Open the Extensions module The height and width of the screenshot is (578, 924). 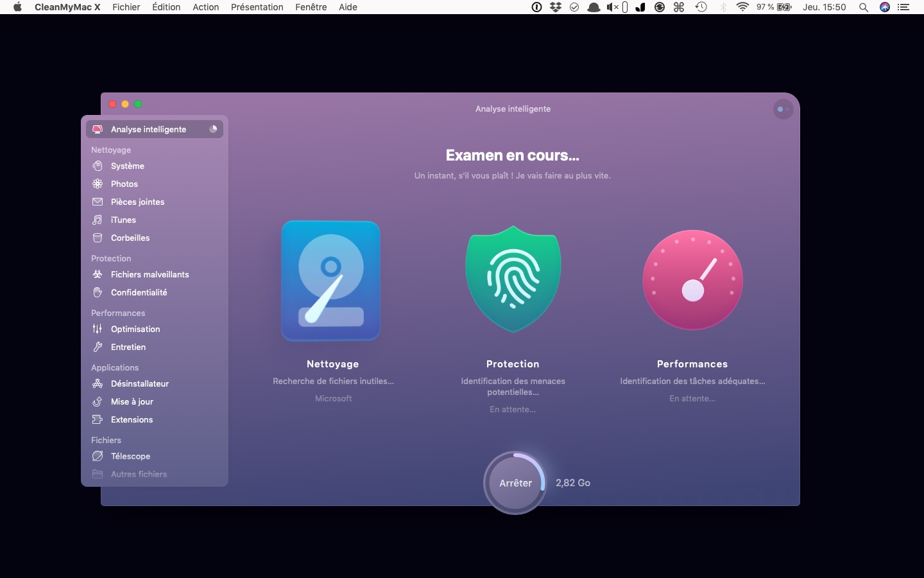tap(132, 420)
